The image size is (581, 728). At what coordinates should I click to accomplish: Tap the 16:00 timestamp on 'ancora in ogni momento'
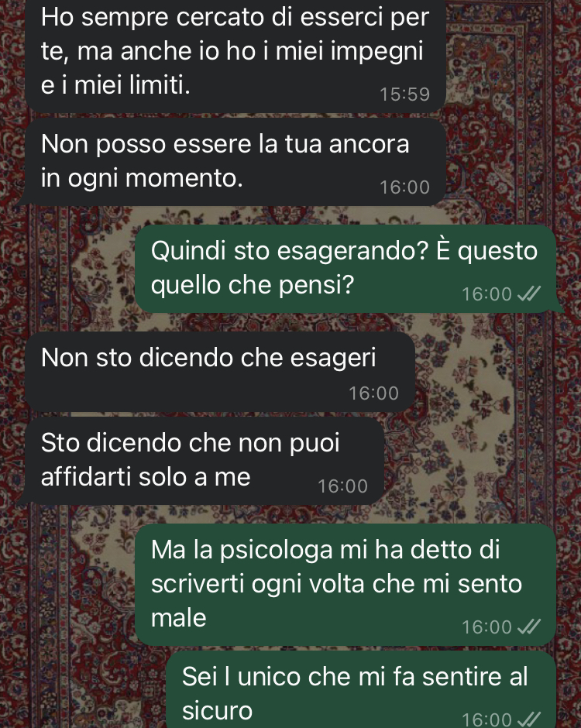404,187
